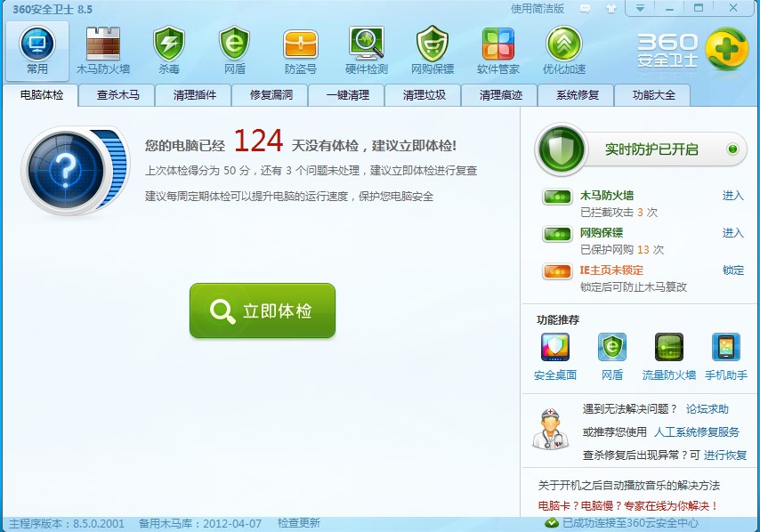Screen dimensions: 760x532
Task: Switch to the 功能大全 tab
Action: pos(653,95)
